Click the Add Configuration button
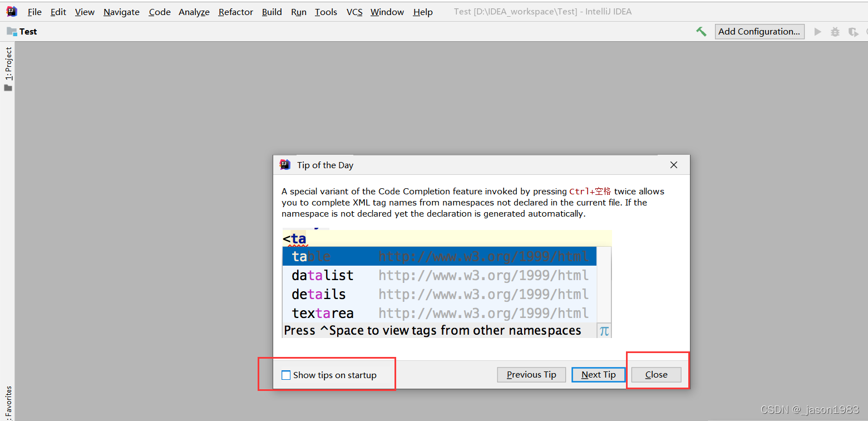Viewport: 868px width, 421px height. 759,32
